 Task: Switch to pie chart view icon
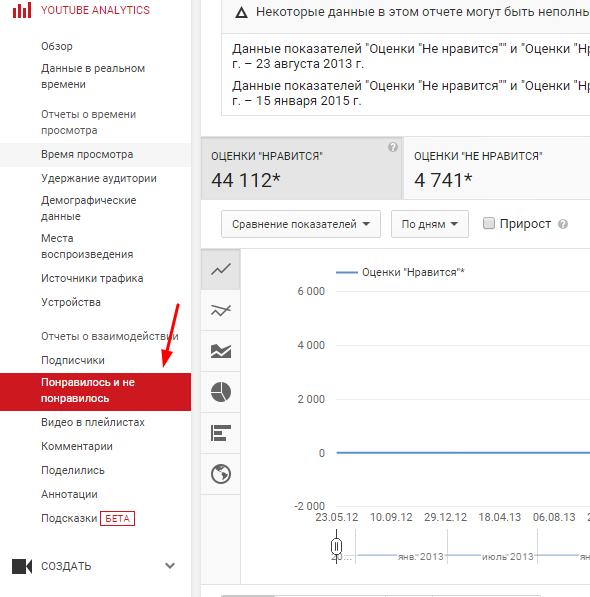(x=221, y=392)
